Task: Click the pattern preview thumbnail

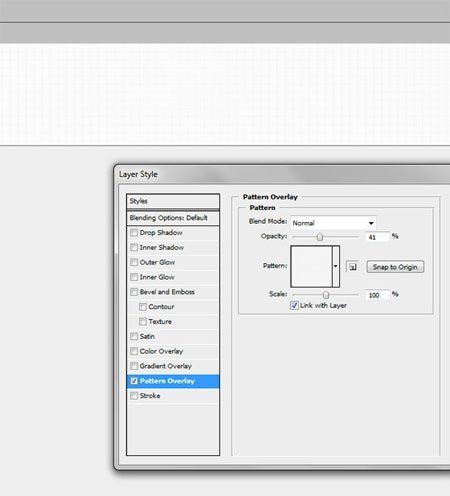Action: coord(311,266)
